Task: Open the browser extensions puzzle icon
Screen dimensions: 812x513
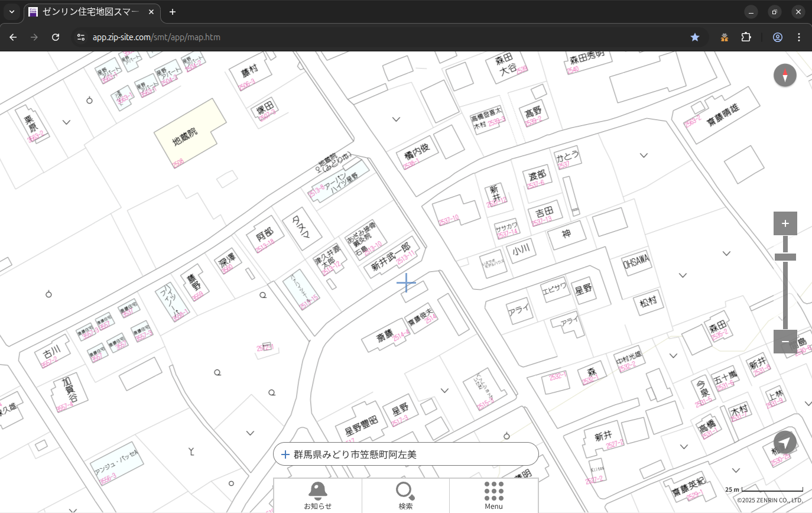Action: pos(746,37)
